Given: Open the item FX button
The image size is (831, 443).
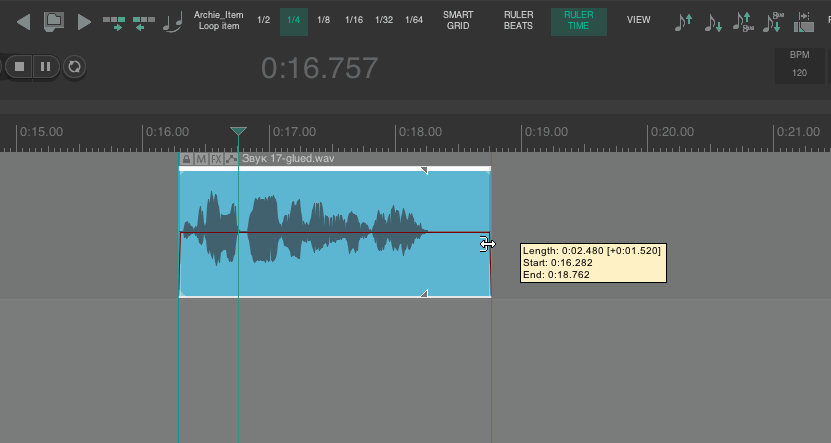Looking at the screenshot, I should (216, 159).
